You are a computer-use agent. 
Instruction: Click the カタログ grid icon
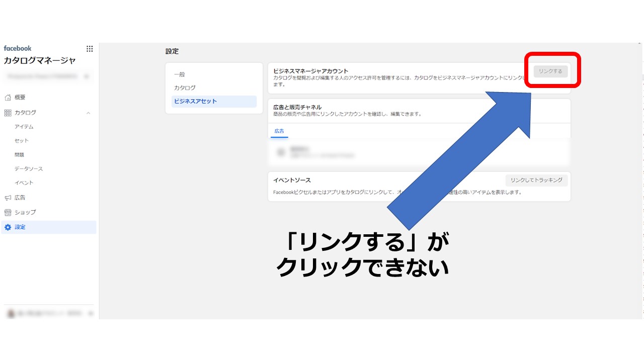(x=8, y=113)
